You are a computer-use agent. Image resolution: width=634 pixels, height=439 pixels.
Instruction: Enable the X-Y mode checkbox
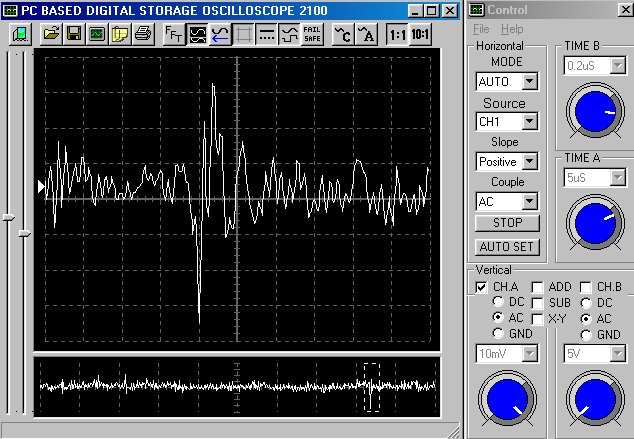coord(538,318)
